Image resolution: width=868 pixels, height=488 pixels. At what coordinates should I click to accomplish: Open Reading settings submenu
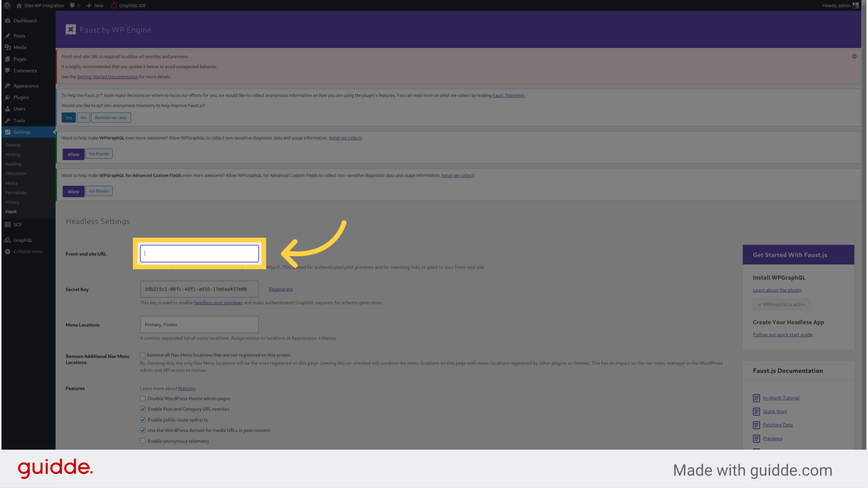click(13, 164)
